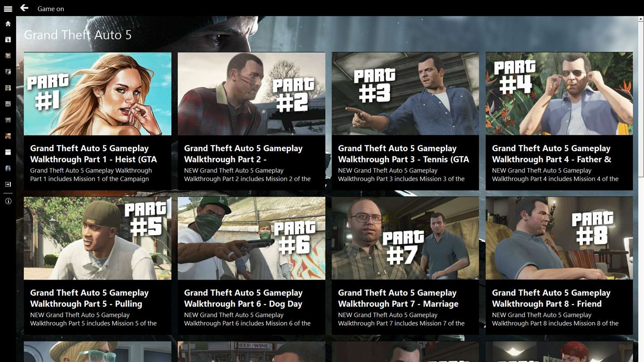Open Part #1 Heist video thumbnail
644x362 pixels.
click(x=97, y=94)
